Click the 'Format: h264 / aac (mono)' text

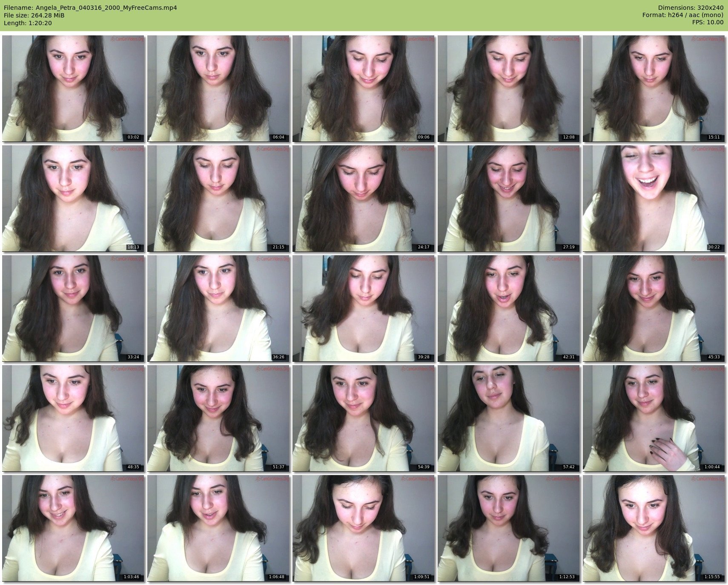[683, 15]
